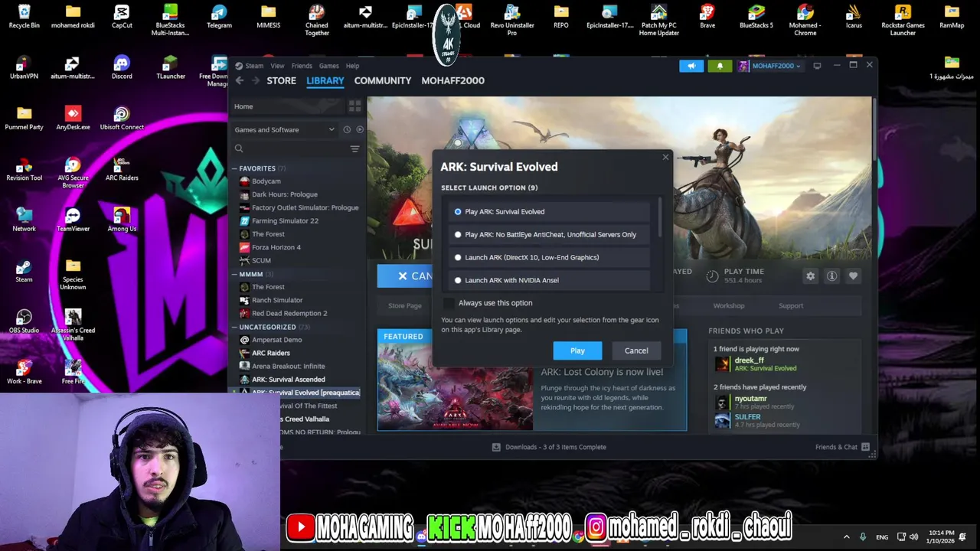This screenshot has height=551, width=980.
Task: Close the ARK launch options dialog
Action: pyautogui.click(x=665, y=158)
